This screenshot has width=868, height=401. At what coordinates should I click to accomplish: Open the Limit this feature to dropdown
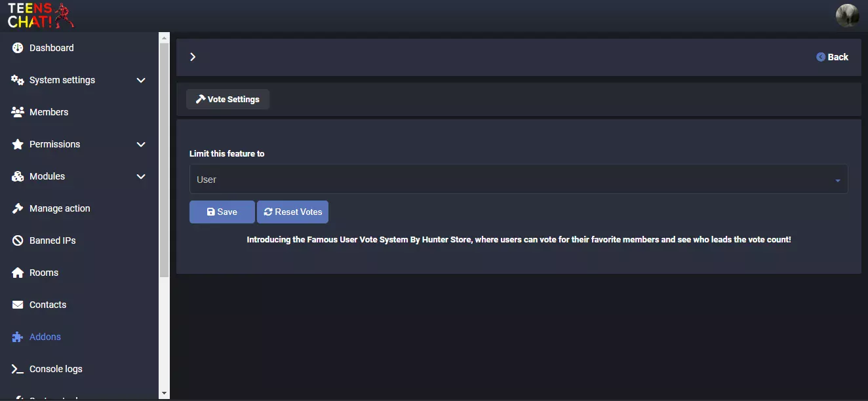click(x=519, y=179)
